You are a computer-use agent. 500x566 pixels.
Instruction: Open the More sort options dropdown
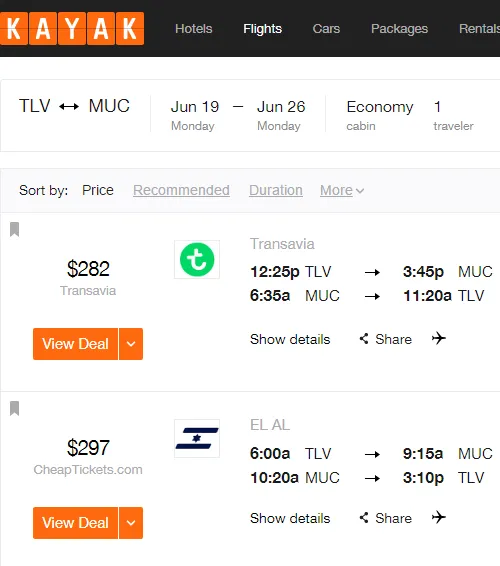(342, 190)
